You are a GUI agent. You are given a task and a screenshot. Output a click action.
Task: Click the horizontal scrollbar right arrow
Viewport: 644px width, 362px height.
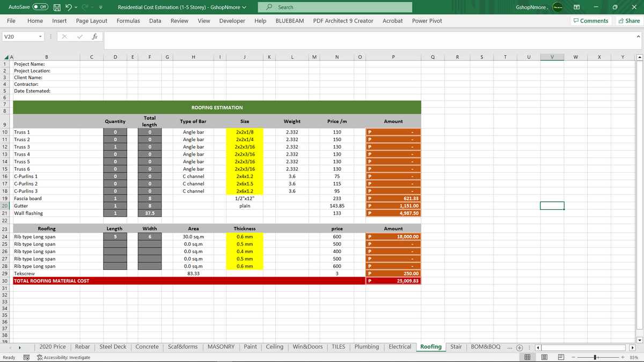(632, 348)
